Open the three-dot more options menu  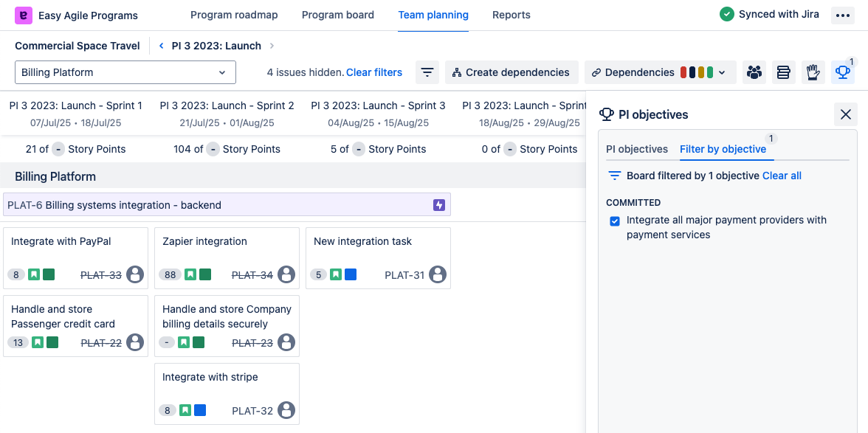click(x=842, y=15)
